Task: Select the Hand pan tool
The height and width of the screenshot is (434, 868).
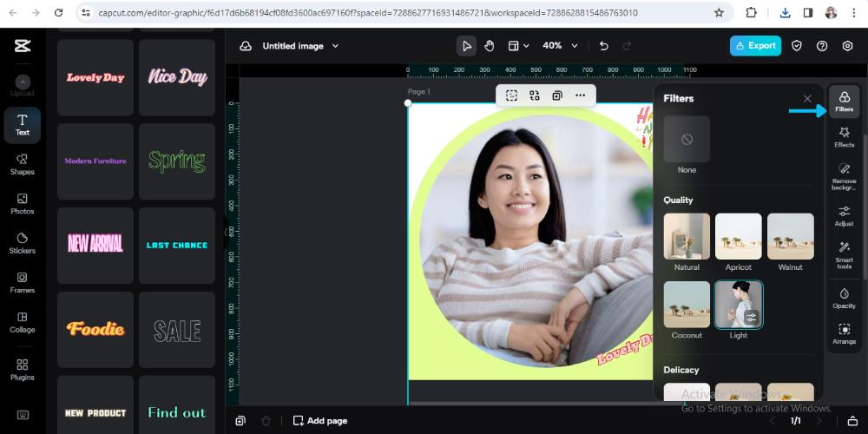Action: 489,46
